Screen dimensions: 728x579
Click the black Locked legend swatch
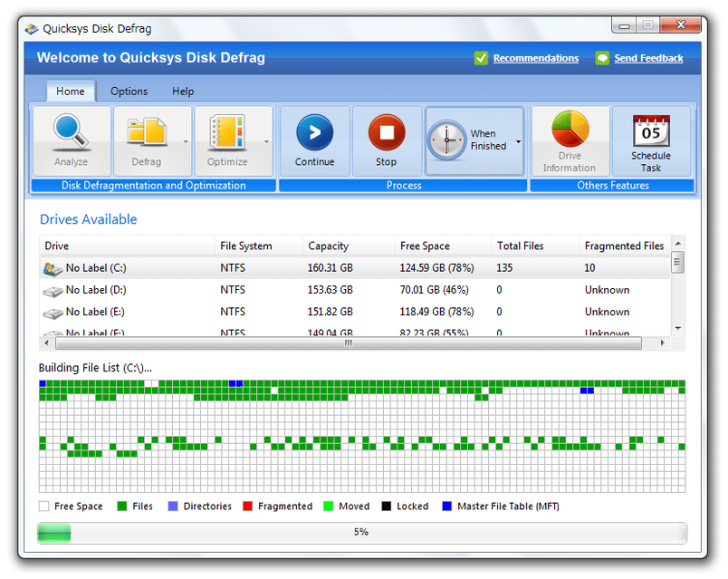click(387, 506)
